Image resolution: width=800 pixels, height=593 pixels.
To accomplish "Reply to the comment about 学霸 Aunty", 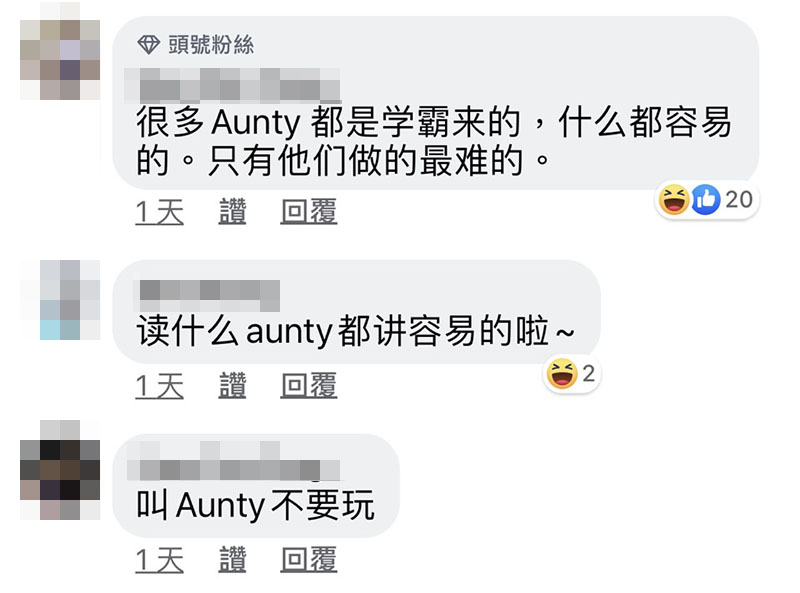I will [x=308, y=212].
